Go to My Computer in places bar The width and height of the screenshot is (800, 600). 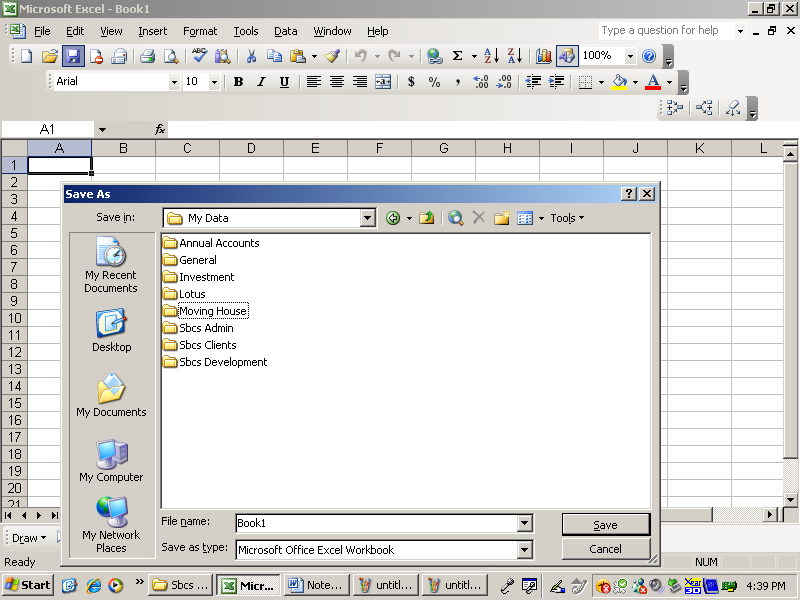[111, 461]
